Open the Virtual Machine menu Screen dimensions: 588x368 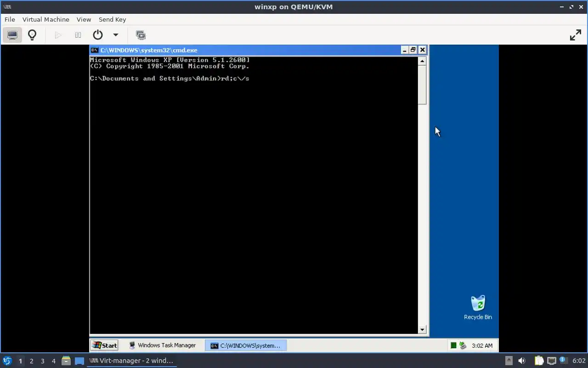click(x=46, y=19)
